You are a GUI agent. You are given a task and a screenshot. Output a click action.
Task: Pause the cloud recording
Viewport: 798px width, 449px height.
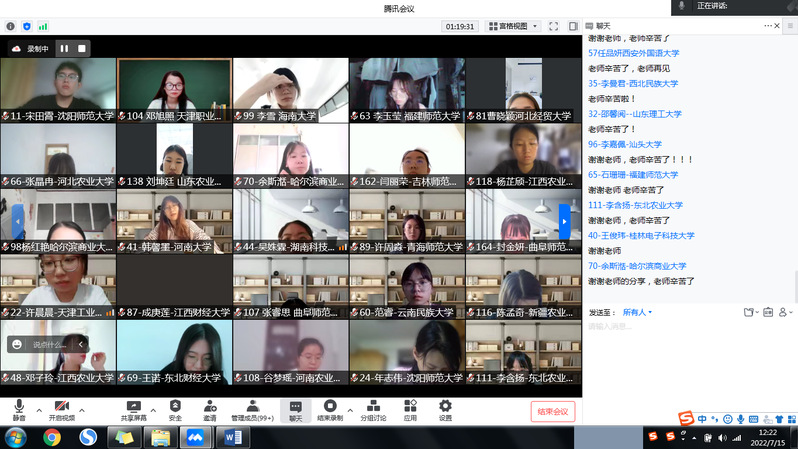(64, 47)
